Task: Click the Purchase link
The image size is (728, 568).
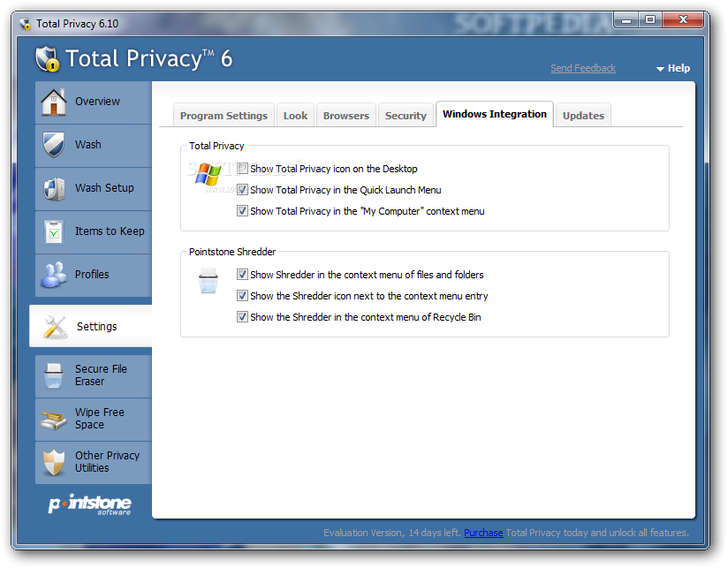Action: pyautogui.click(x=483, y=533)
